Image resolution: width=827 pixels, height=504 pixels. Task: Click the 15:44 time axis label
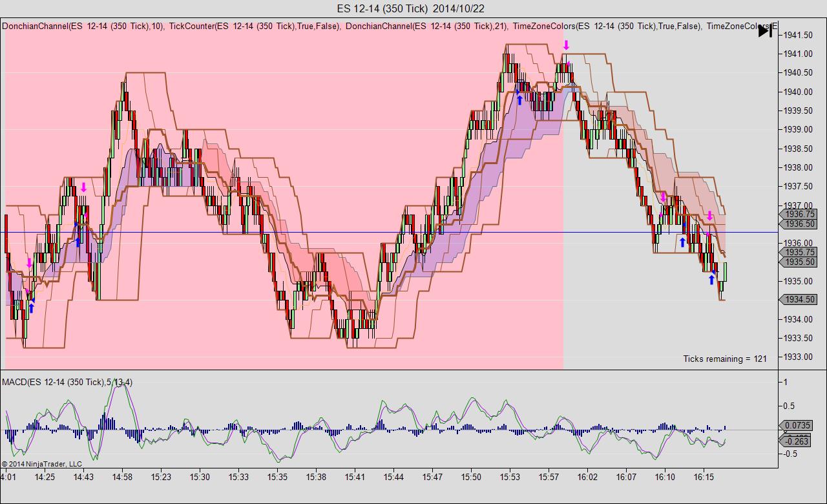pyautogui.click(x=393, y=477)
